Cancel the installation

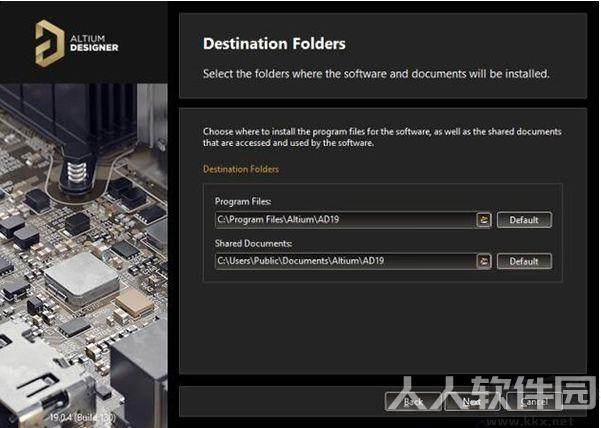tap(534, 402)
